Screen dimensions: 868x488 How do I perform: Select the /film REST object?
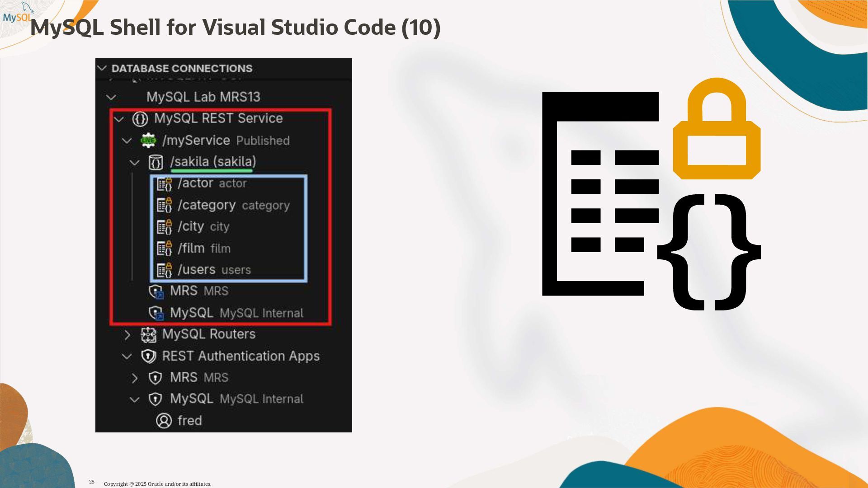click(x=191, y=248)
